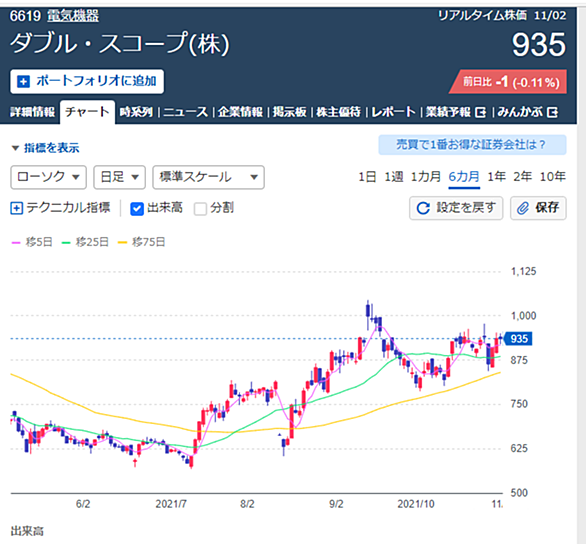Screen dimensions: 586x544
Task: Open the ローソク chart type dropdown
Action: [49, 177]
